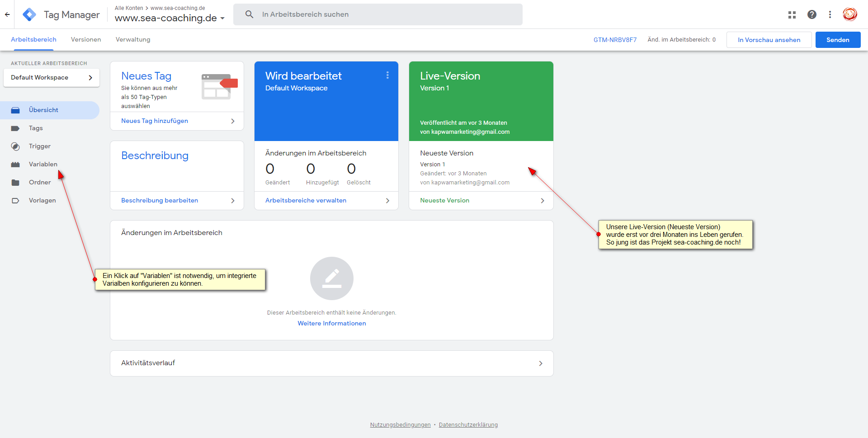Screen dimensions: 868x438
Task: Click the Gelöscht count zero
Action: tap(351, 169)
